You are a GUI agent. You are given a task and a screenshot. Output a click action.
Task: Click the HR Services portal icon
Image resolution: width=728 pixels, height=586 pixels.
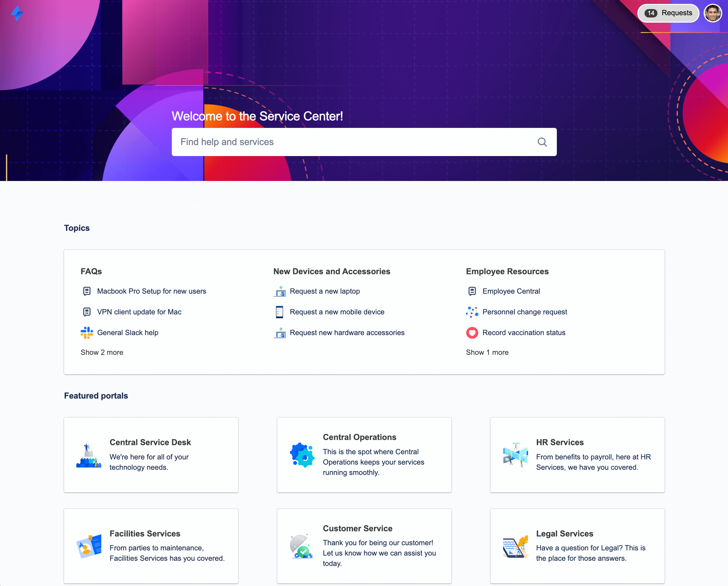point(515,455)
